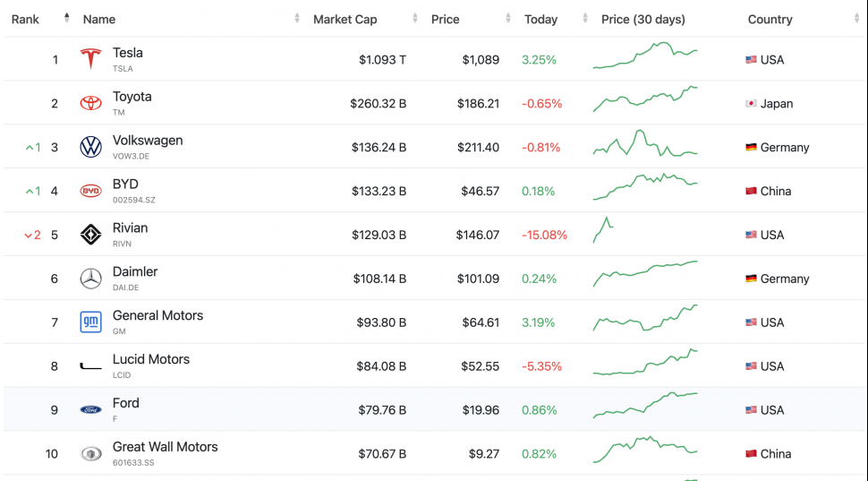Click the General Motors logo icon
The width and height of the screenshot is (868, 481).
[90, 322]
